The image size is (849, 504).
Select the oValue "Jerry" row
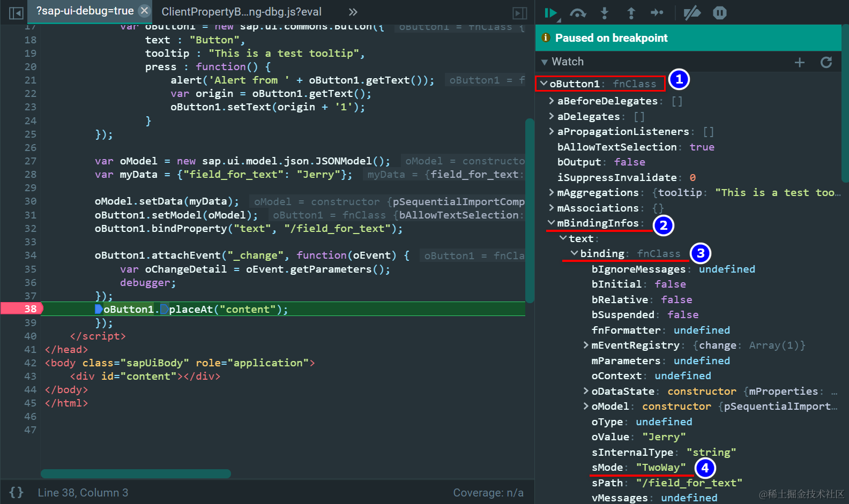click(x=638, y=437)
